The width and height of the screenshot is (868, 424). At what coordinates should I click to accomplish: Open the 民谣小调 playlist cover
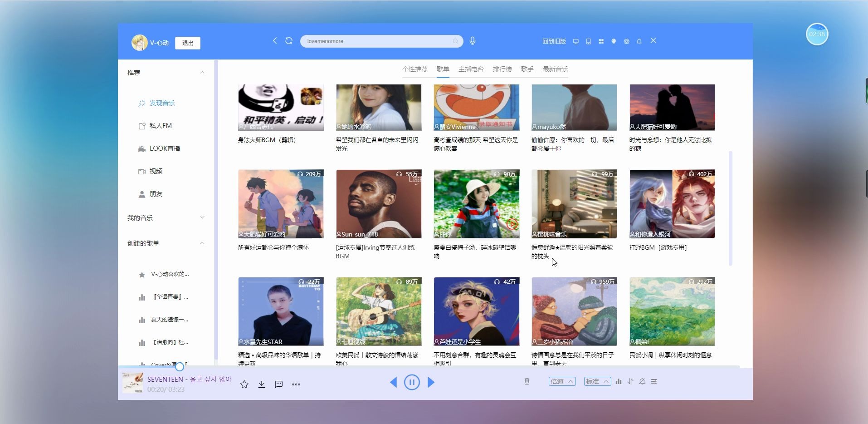coord(672,311)
